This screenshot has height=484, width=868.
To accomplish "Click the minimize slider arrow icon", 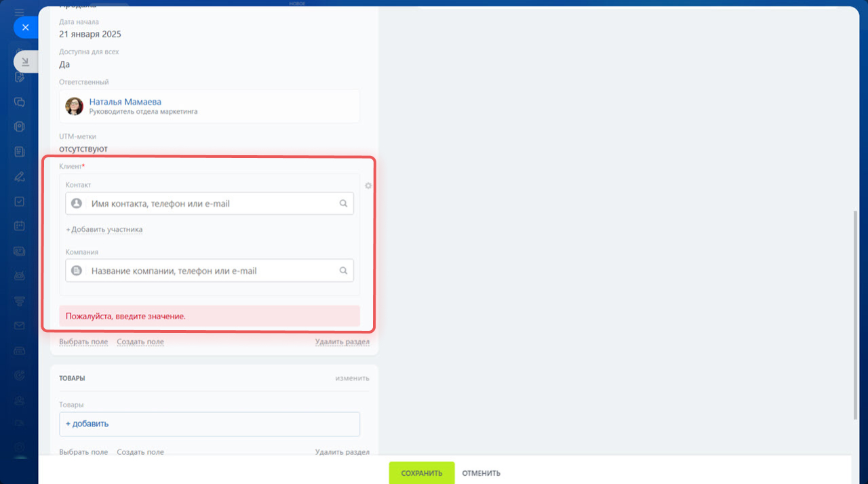I will click(x=25, y=62).
